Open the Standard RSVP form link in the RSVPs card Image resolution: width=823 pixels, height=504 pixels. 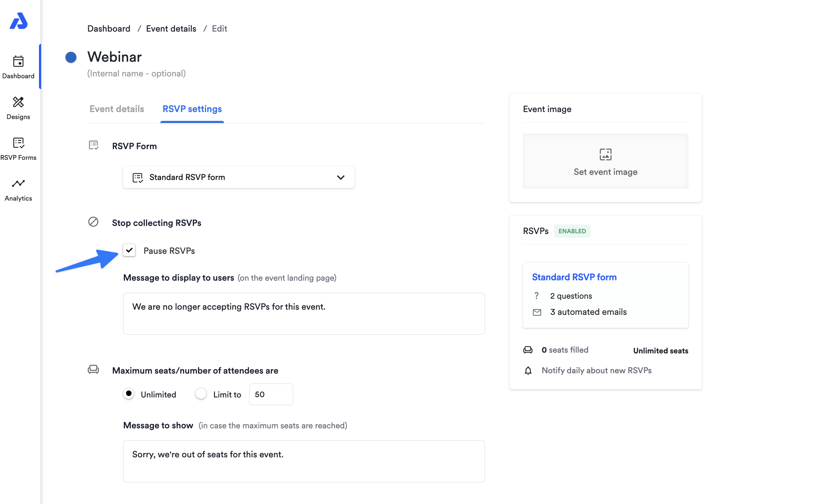[574, 277]
